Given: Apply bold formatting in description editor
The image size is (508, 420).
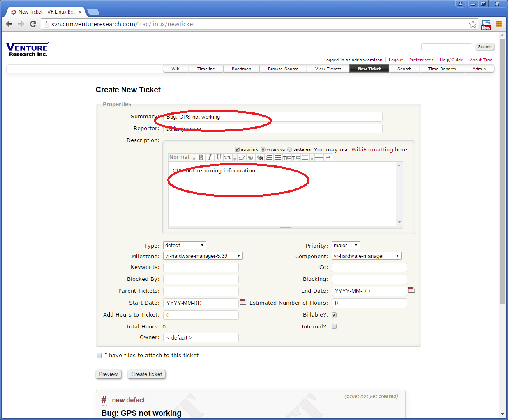Looking at the screenshot, I should click(x=201, y=158).
